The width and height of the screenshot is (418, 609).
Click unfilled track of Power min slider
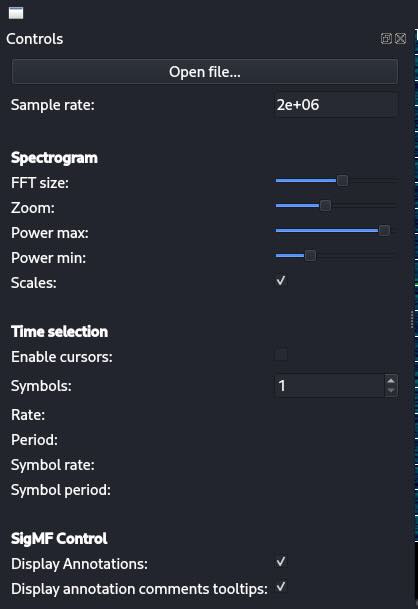[356, 256]
